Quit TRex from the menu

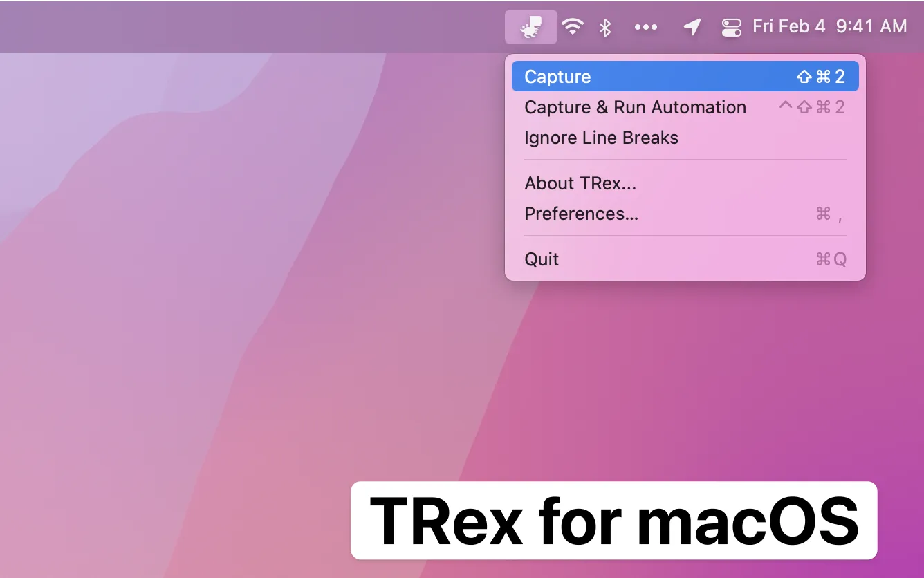point(685,259)
